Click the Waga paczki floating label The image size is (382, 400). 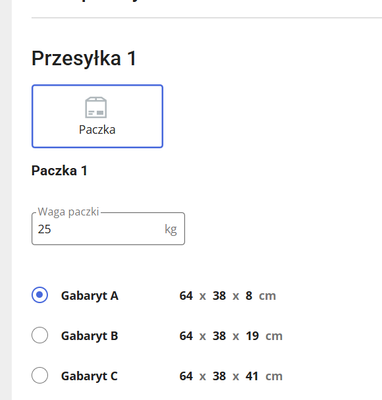[x=68, y=212]
